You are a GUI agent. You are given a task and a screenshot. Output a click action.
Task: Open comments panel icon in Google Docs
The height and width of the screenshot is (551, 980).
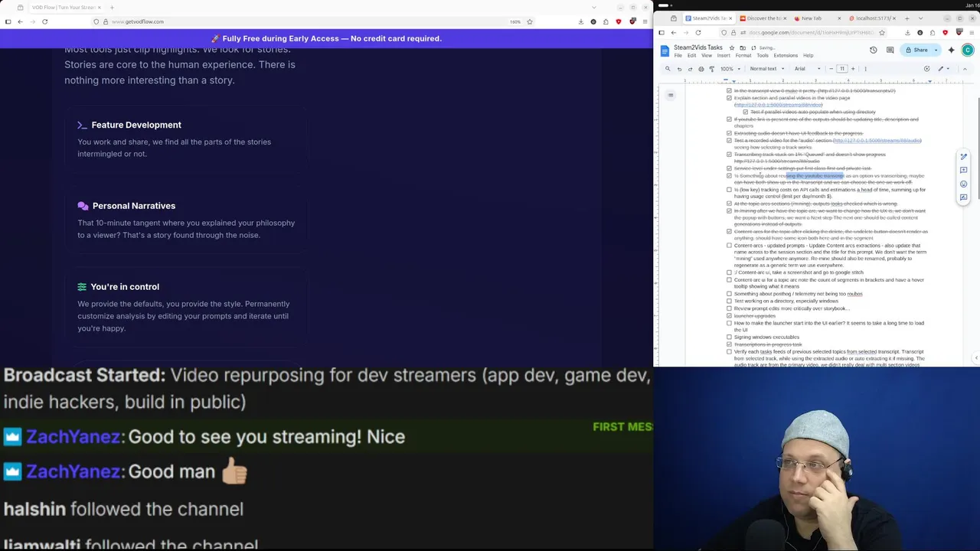(890, 50)
